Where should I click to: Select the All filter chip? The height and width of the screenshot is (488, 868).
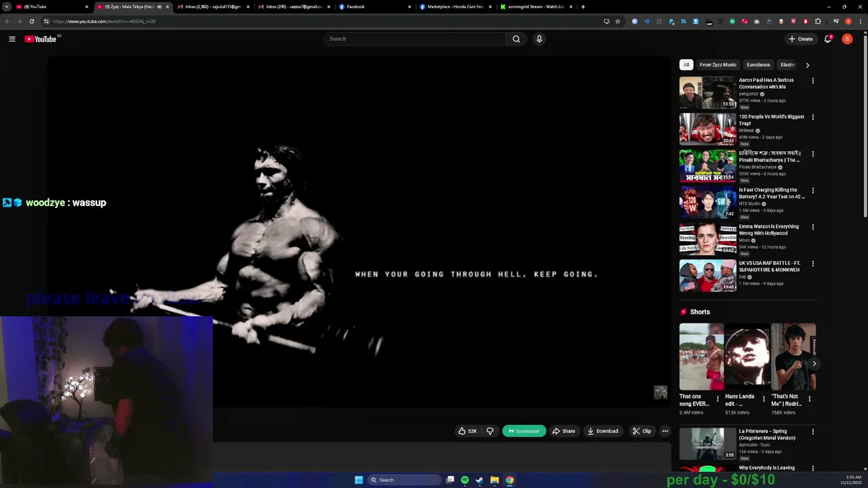(686, 65)
